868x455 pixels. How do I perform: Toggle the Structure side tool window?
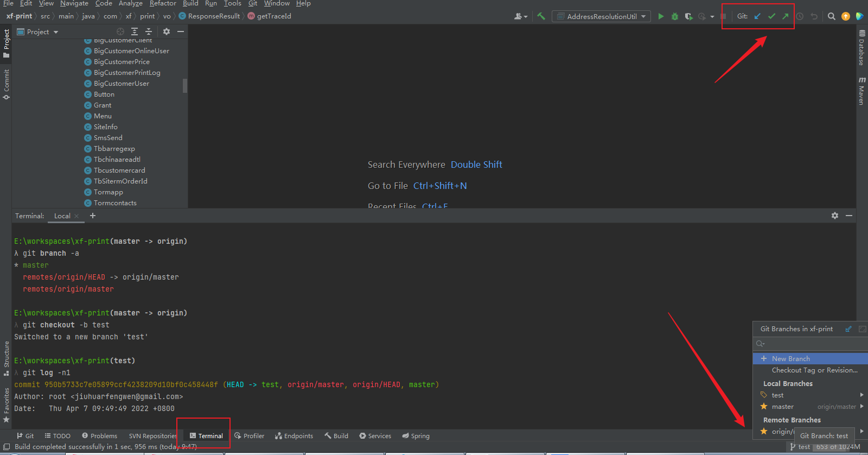pos(7,358)
